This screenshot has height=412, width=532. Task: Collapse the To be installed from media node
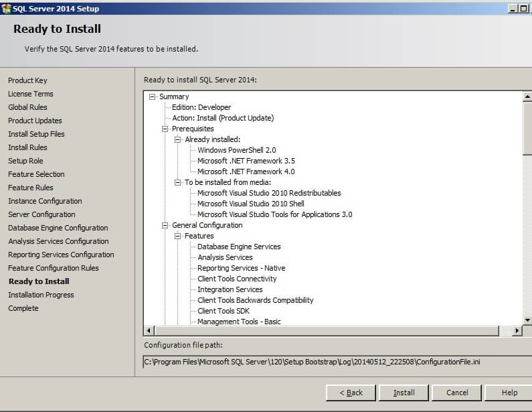coord(178,182)
